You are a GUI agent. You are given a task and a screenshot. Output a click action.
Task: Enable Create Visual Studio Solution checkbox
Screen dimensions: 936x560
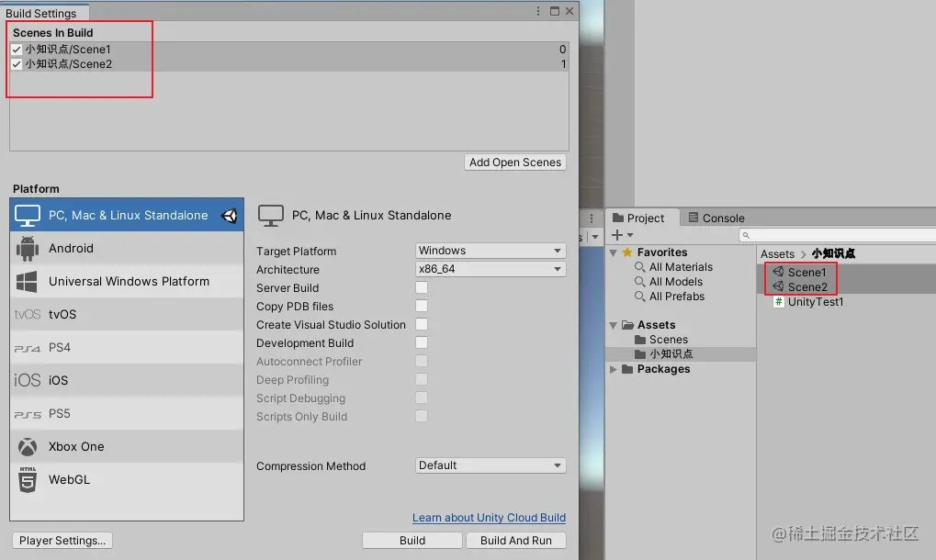coord(422,324)
